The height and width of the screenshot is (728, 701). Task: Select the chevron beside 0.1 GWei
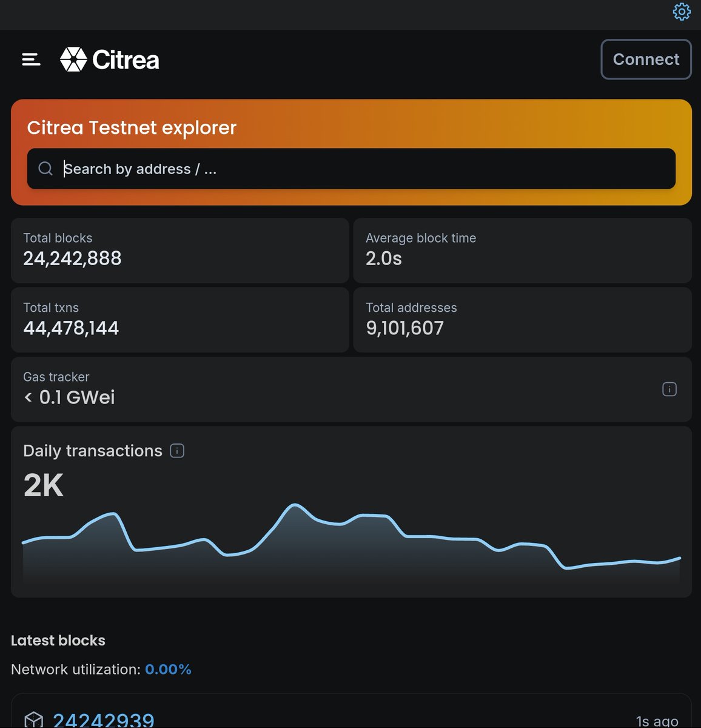(27, 397)
